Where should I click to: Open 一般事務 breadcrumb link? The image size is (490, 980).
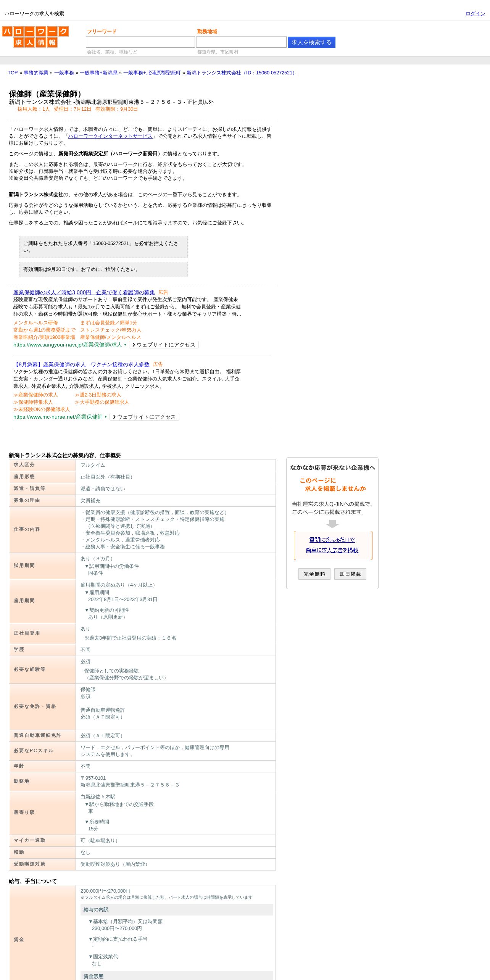64,73
